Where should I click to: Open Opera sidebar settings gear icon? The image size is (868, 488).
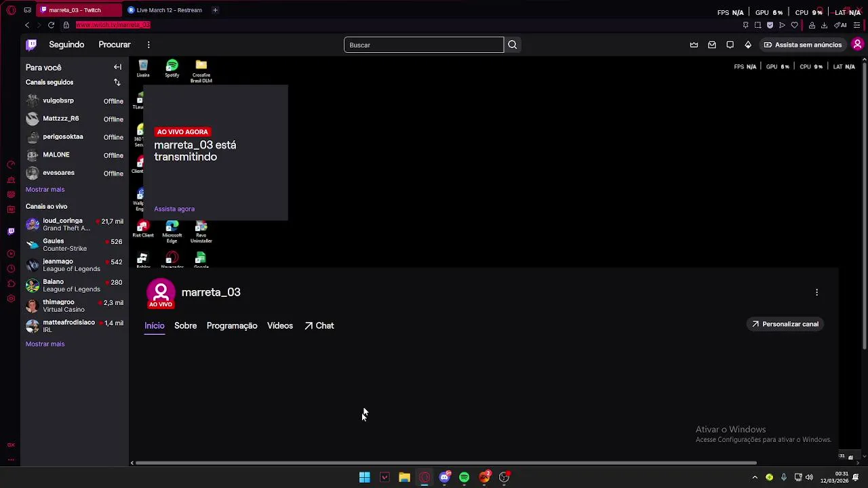pyautogui.click(x=11, y=299)
